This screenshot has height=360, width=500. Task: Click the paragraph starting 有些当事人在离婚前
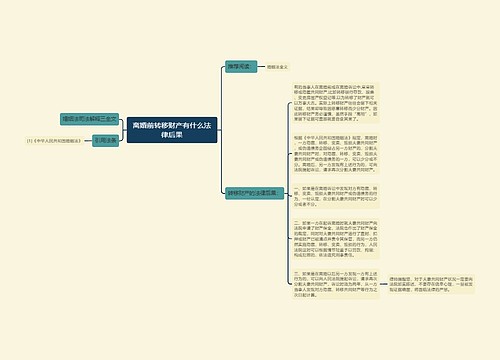[x=336, y=103]
